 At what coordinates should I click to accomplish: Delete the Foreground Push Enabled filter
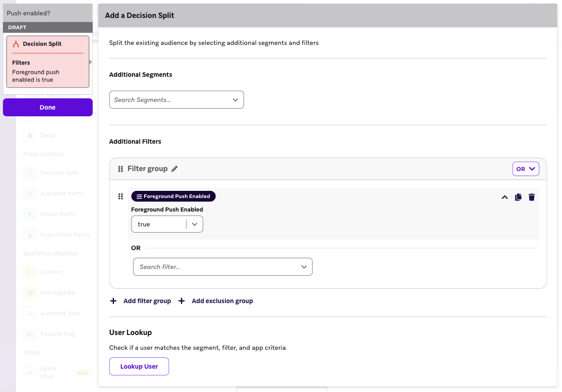click(x=531, y=197)
